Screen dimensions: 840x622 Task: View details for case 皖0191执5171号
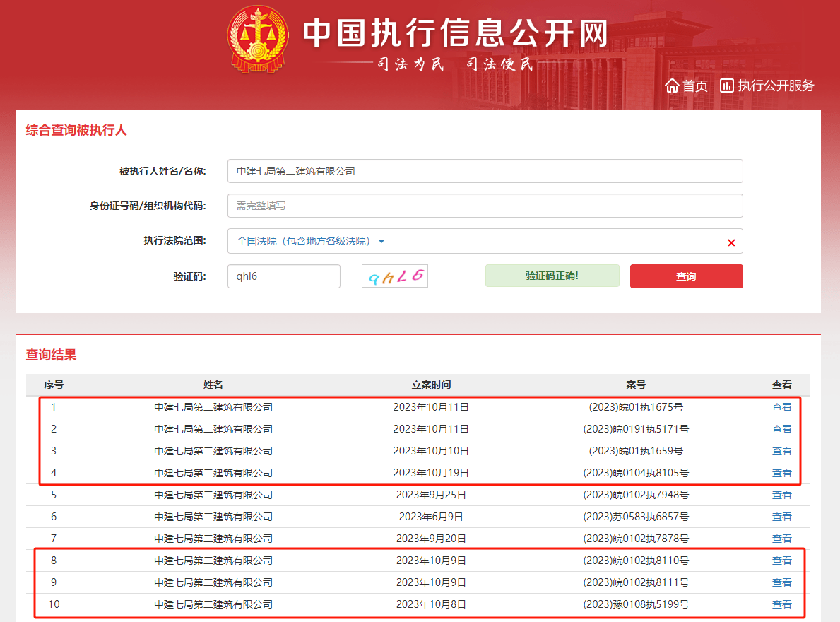click(781, 429)
